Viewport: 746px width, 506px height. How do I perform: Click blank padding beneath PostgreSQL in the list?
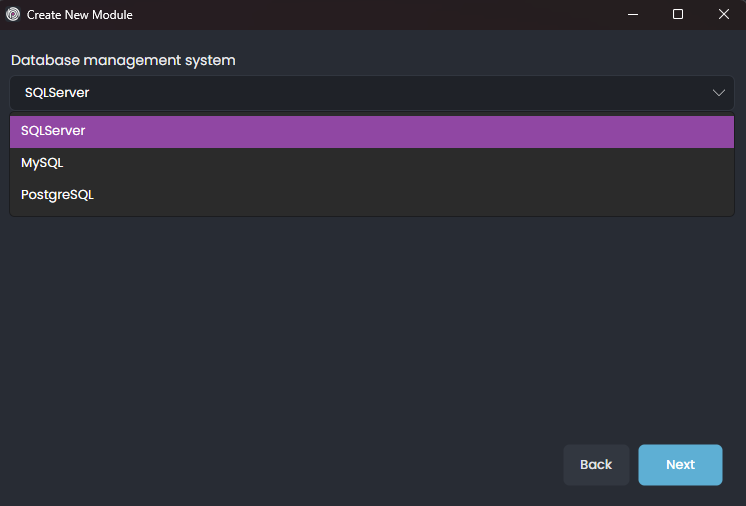tap(372, 212)
